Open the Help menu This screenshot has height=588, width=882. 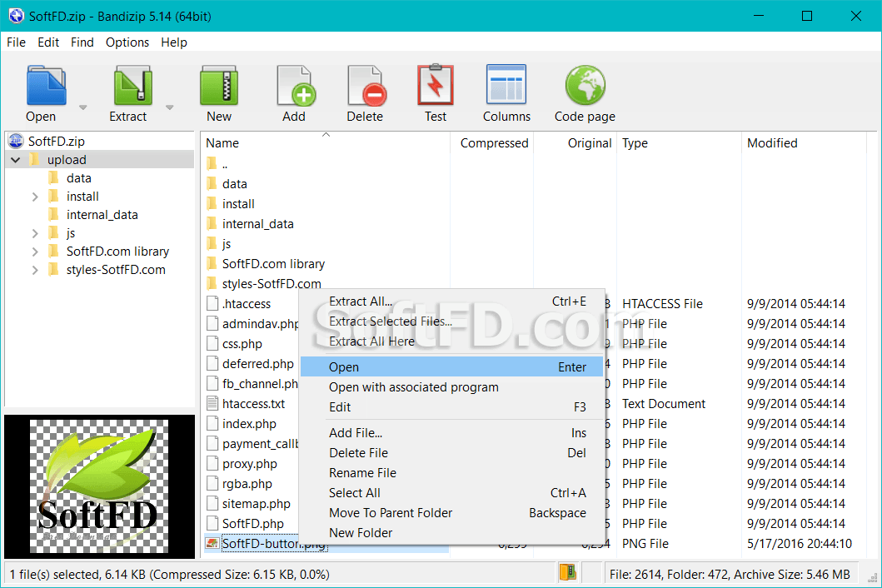click(x=174, y=42)
